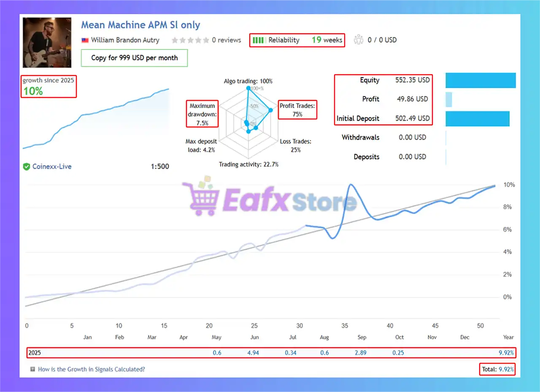Open How is the Growth in Signals Calculated link
Viewport: 540px width, 392px height.
click(x=91, y=369)
